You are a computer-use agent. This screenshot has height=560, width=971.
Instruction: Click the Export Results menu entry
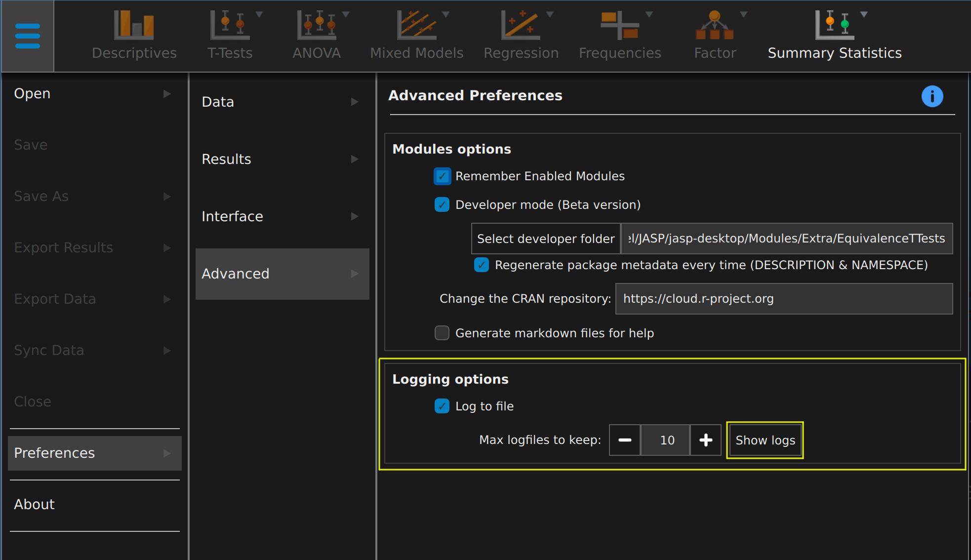[94, 248]
